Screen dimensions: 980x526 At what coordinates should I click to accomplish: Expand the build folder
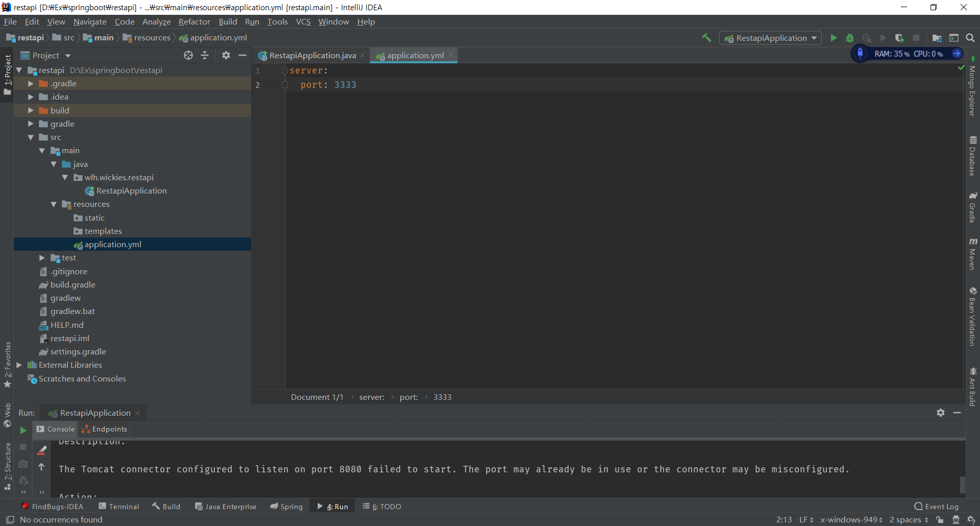[x=31, y=110]
